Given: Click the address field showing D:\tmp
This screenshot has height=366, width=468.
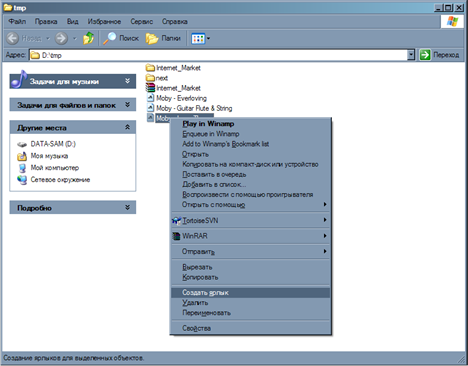Looking at the screenshot, I should pyautogui.click(x=218, y=55).
